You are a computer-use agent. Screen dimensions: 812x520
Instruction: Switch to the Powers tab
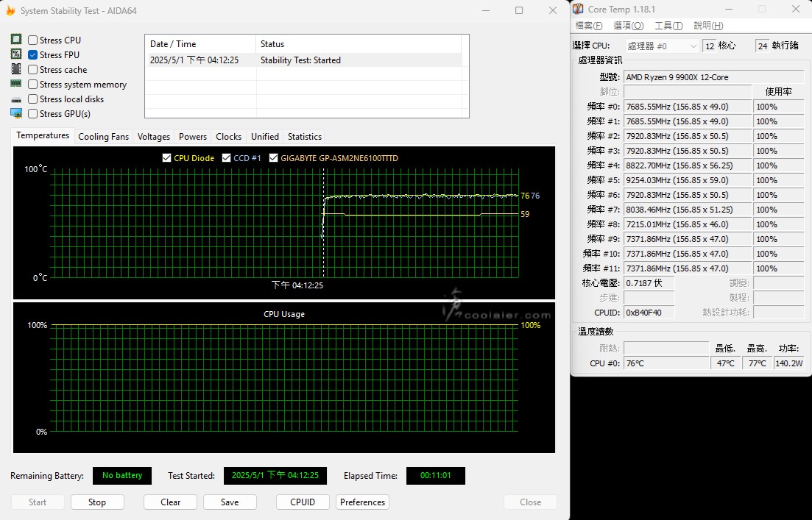[193, 137]
